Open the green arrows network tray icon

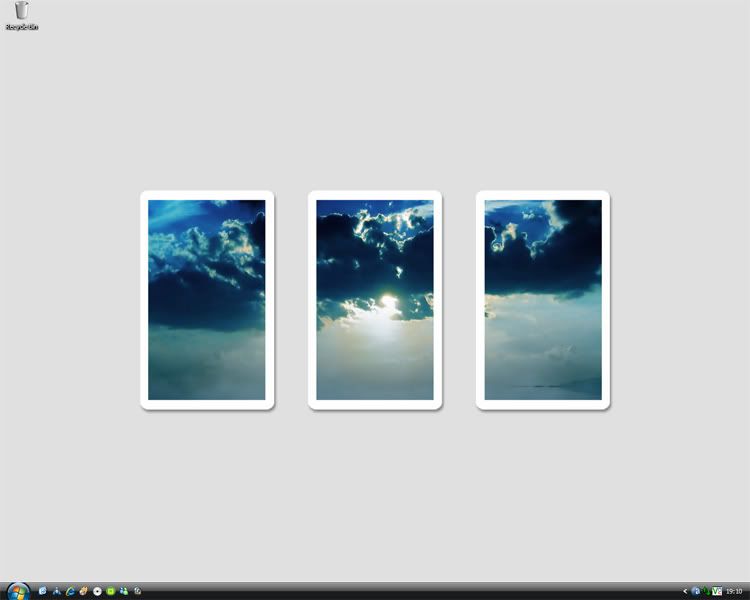pyautogui.click(x=706, y=591)
